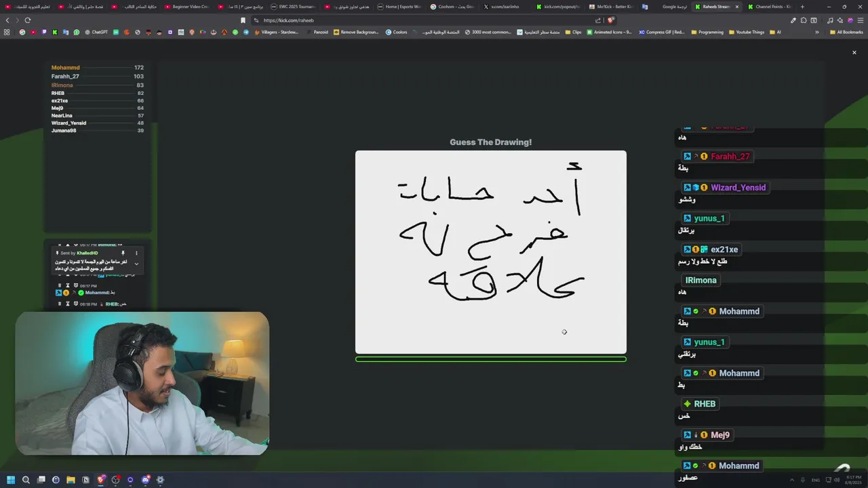Open Windows taskbar search
This screenshot has width=868, height=488.
point(26,480)
